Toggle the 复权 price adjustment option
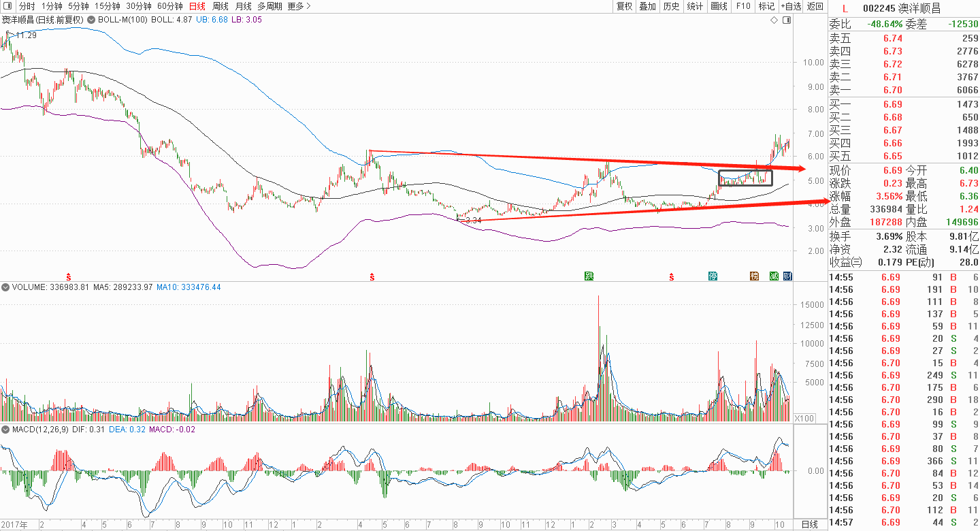The height and width of the screenshot is (531, 980). click(x=624, y=6)
